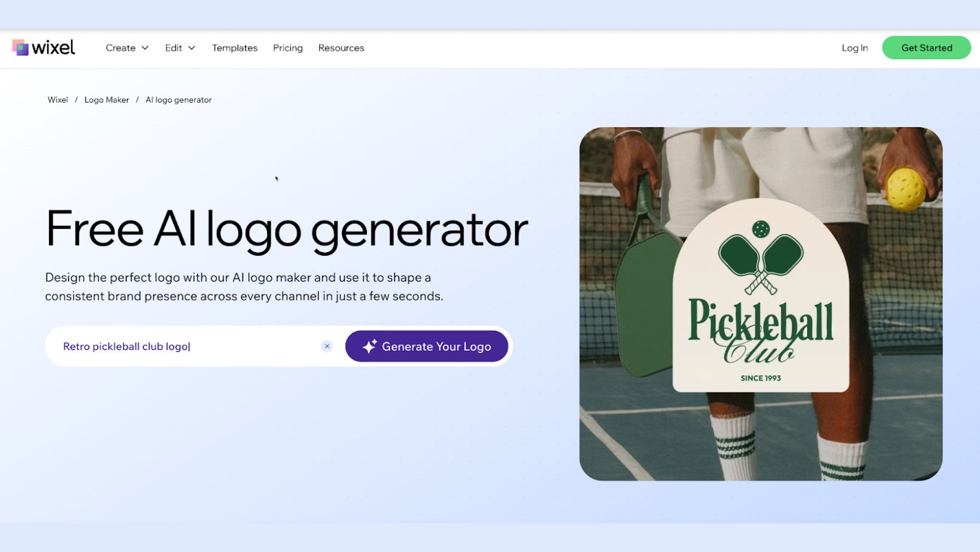Click the Wixel logo icon

pos(20,48)
